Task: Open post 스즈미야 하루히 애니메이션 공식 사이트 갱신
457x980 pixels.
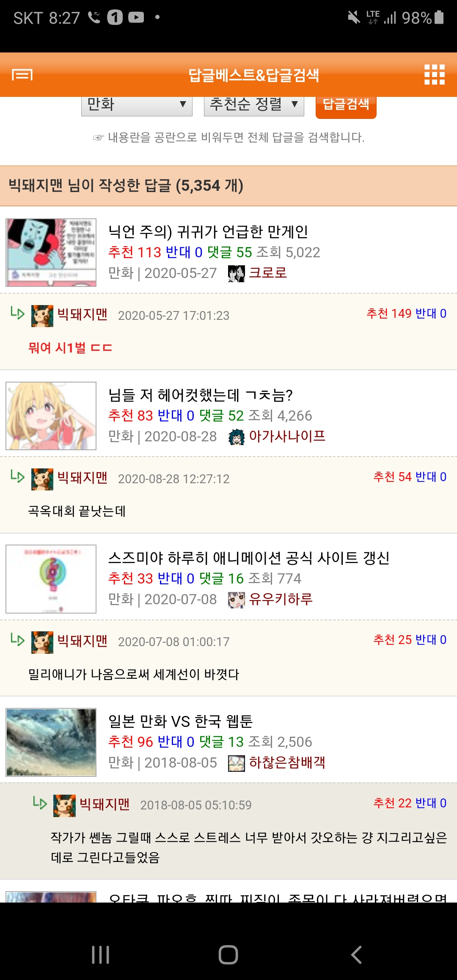Action: [249, 558]
